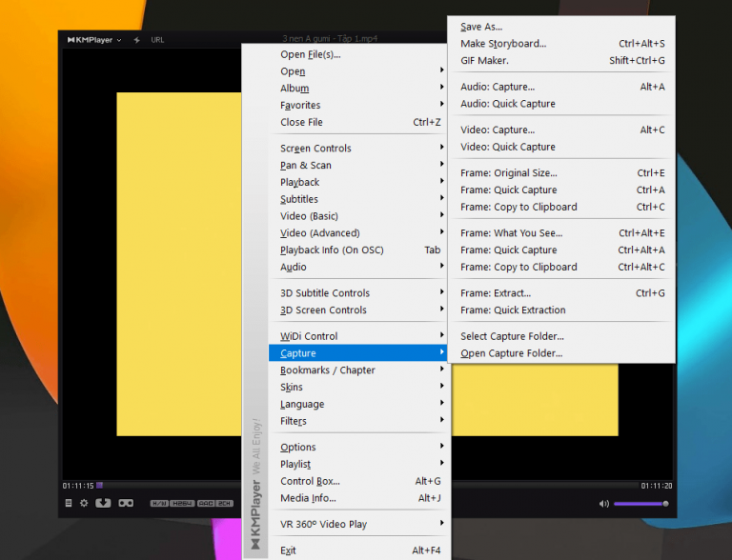Expand the Album submenu
The image size is (732, 560).
[x=359, y=89]
